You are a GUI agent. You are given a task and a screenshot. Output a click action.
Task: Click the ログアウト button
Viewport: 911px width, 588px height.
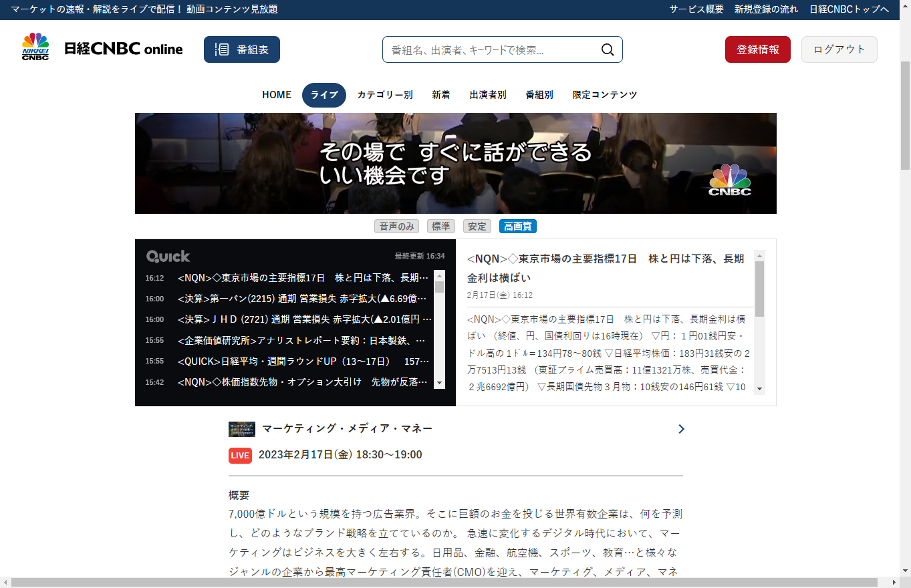[x=839, y=49]
